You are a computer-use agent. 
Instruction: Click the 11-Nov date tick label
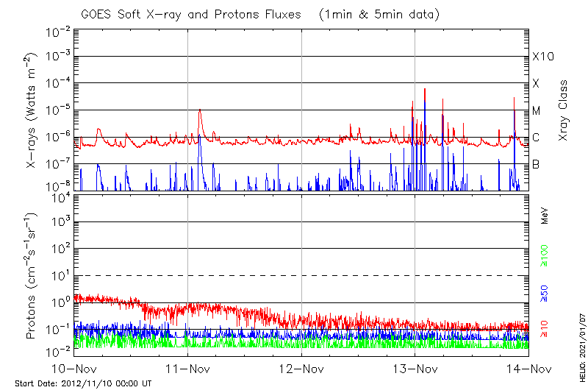[187, 369]
